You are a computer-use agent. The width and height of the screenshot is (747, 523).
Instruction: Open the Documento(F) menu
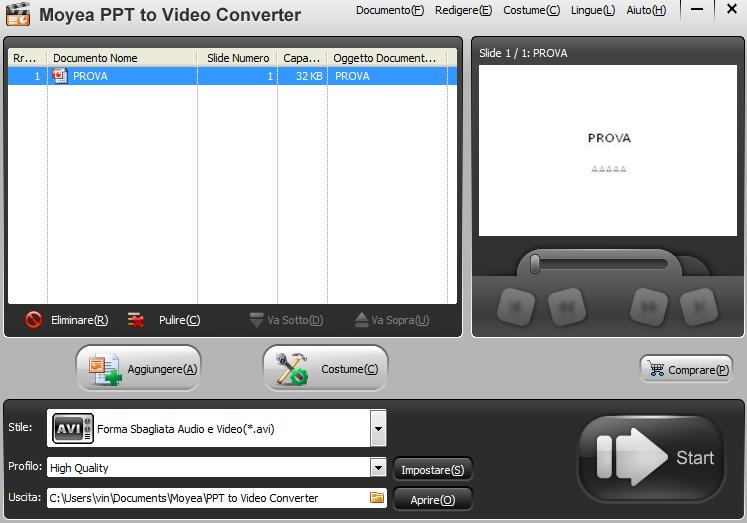point(390,10)
